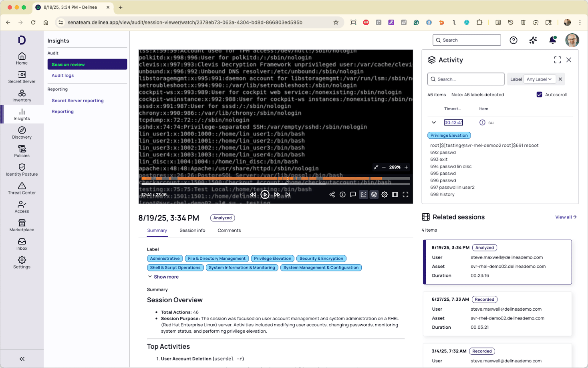Image resolution: width=588 pixels, height=368 pixels.
Task: Click the share icon in the video player
Action: point(332,194)
